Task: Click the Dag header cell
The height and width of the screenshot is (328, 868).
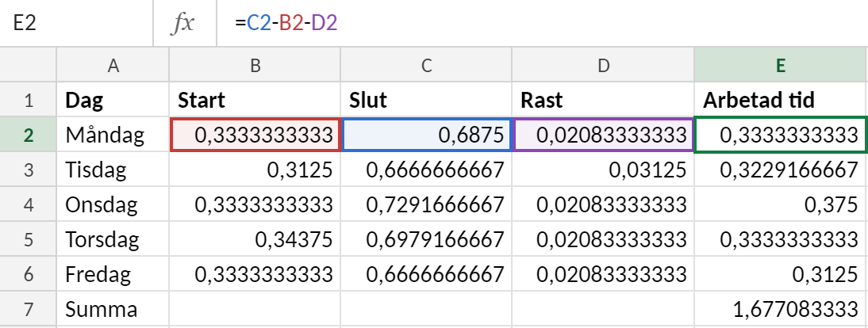Action: 113,100
